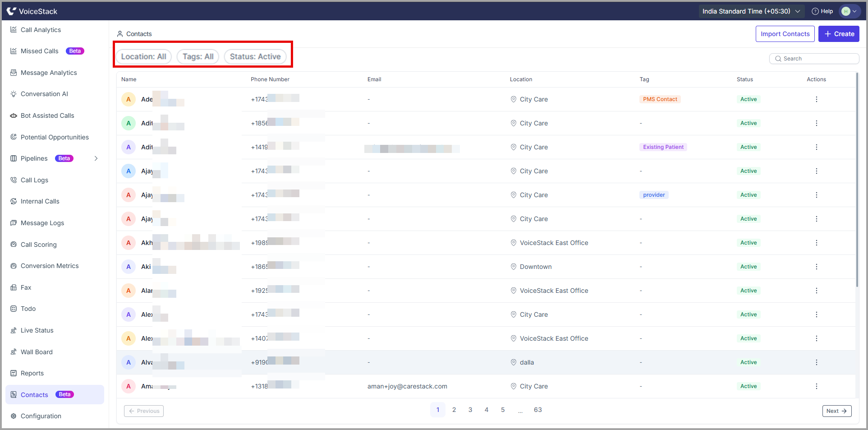Click the Call Scoring icon
Viewport: 868px width, 430px height.
click(x=14, y=245)
